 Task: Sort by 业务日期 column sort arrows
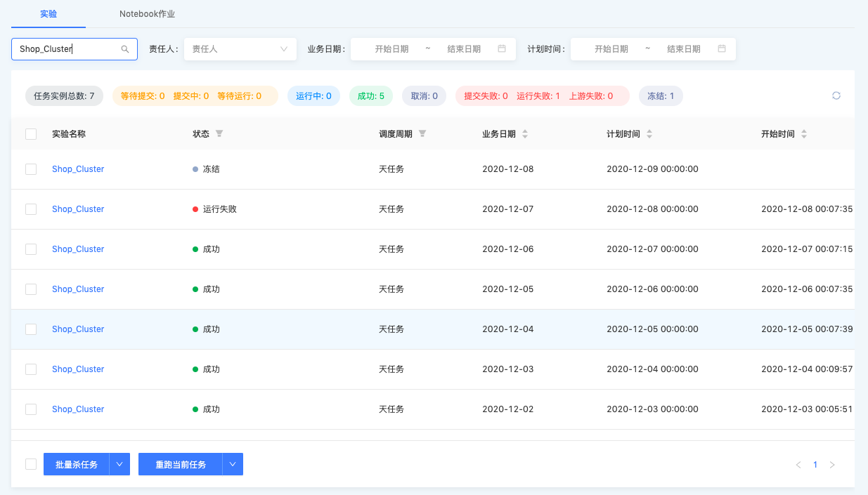524,133
